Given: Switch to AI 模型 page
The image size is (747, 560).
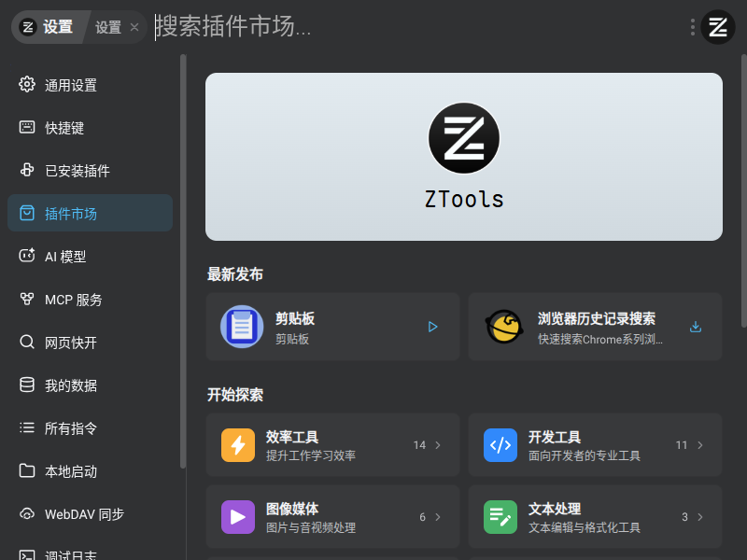Looking at the screenshot, I should tap(90, 256).
